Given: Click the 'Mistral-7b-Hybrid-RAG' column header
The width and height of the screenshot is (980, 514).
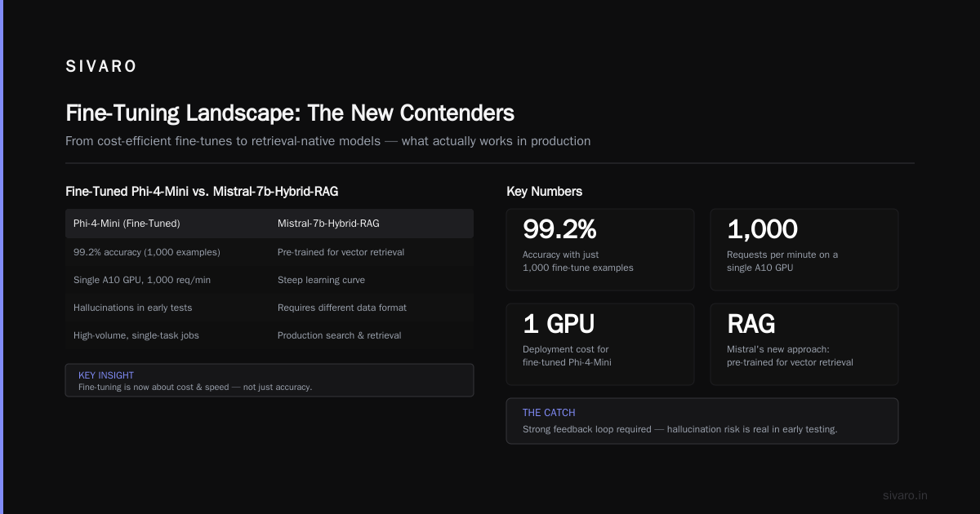Looking at the screenshot, I should click(328, 223).
